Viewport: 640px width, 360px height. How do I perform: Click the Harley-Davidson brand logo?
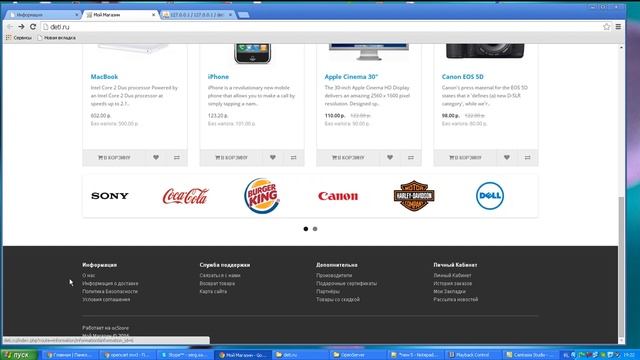[414, 196]
